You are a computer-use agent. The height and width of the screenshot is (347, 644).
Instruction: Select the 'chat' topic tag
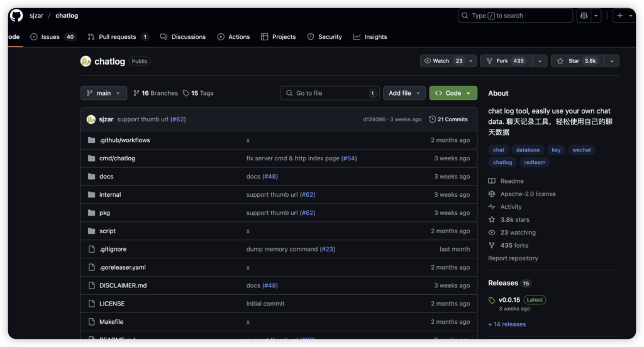(x=499, y=150)
